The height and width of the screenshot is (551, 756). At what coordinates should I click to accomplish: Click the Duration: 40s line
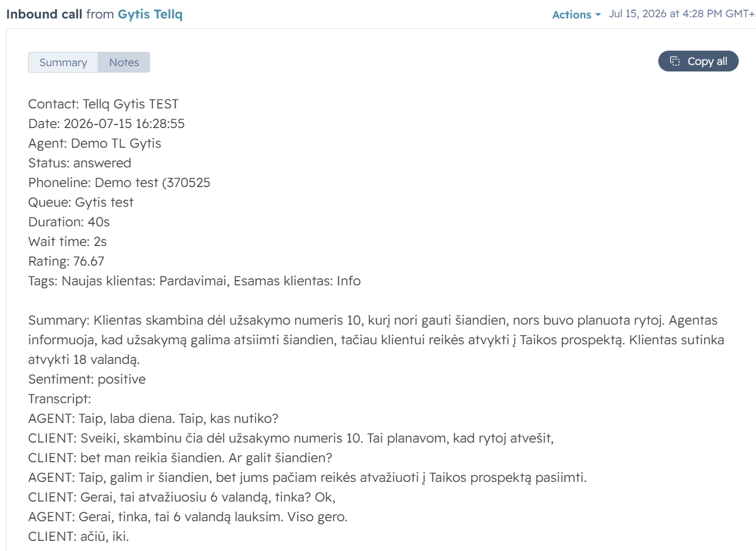point(69,222)
